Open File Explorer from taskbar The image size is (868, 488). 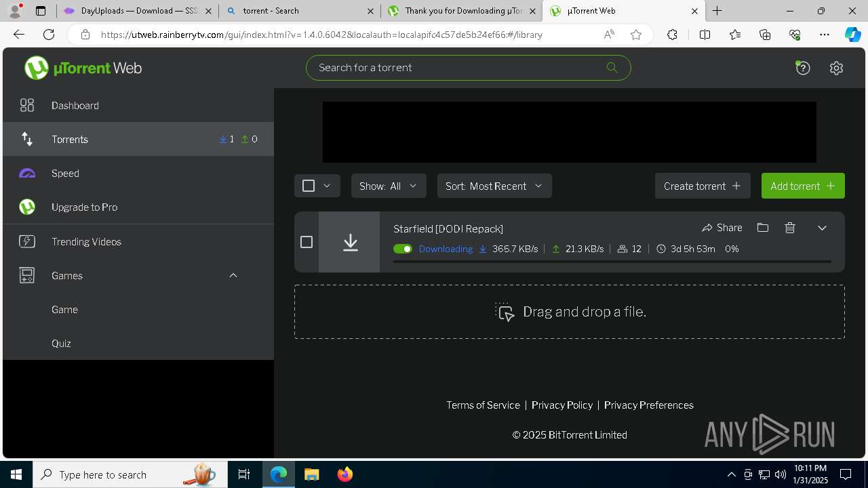(x=311, y=474)
